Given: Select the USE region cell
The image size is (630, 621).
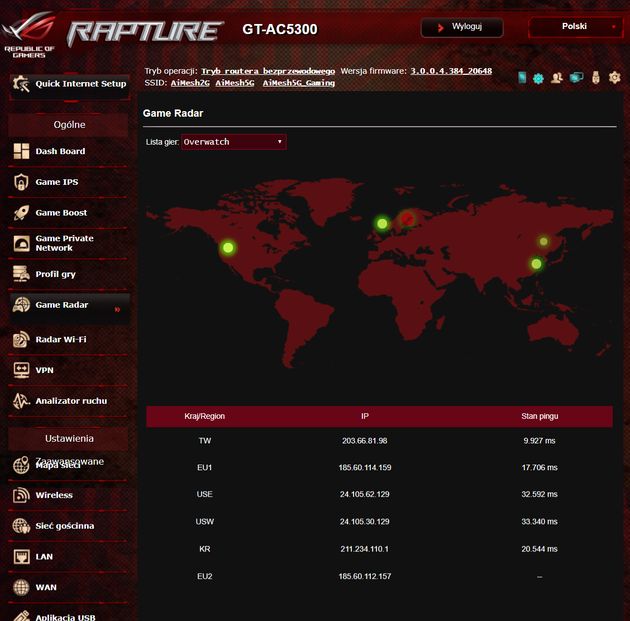Looking at the screenshot, I should [205, 494].
